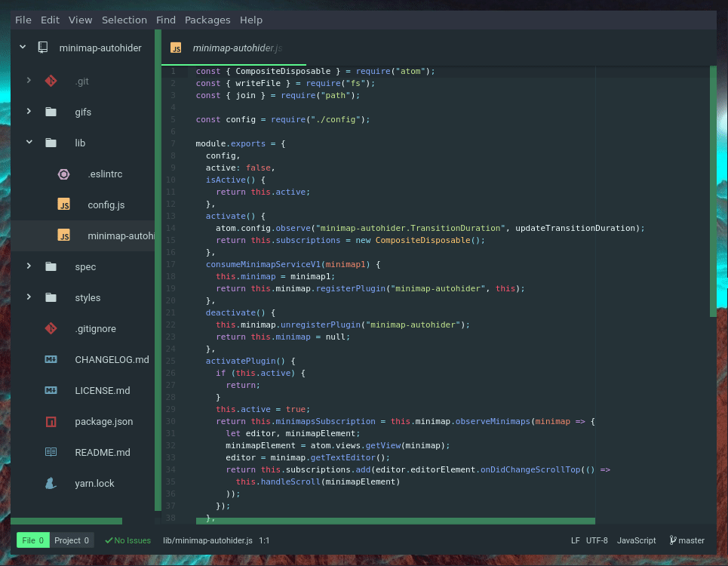The height and width of the screenshot is (566, 728).
Task: Open the Packages menu
Action: (207, 20)
